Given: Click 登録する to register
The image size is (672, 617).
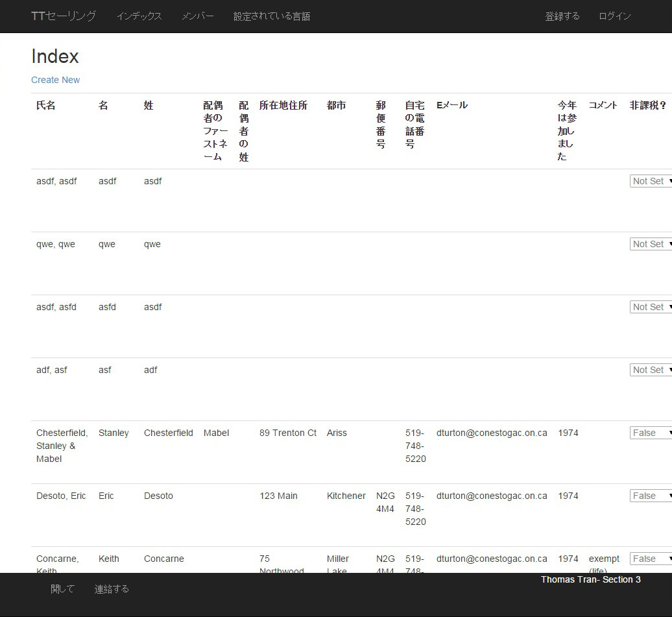Looking at the screenshot, I should 562,16.
